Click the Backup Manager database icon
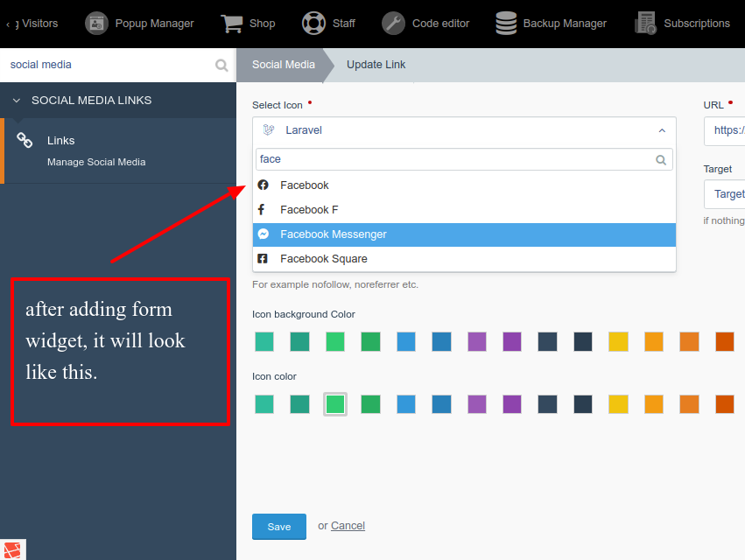The width and height of the screenshot is (745, 560). (x=506, y=24)
